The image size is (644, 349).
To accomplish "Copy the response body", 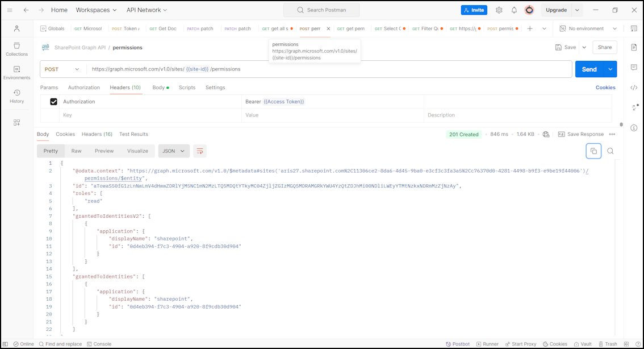I will pos(593,151).
